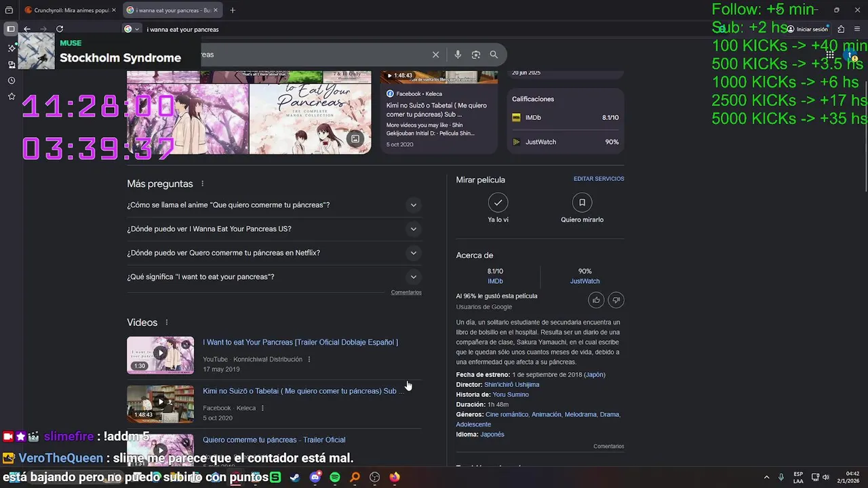868x488 pixels.
Task: Open the tab overview icon at top-left
Action: point(9,10)
